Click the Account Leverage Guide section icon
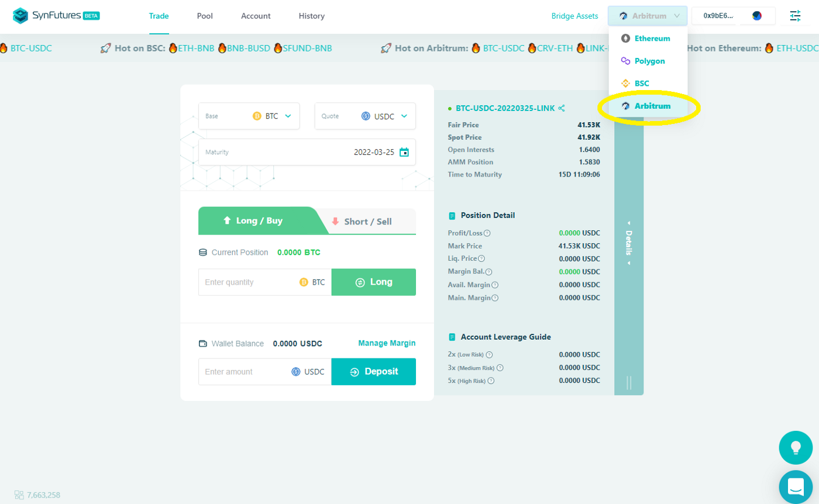Image resolution: width=819 pixels, height=504 pixels. coord(452,337)
